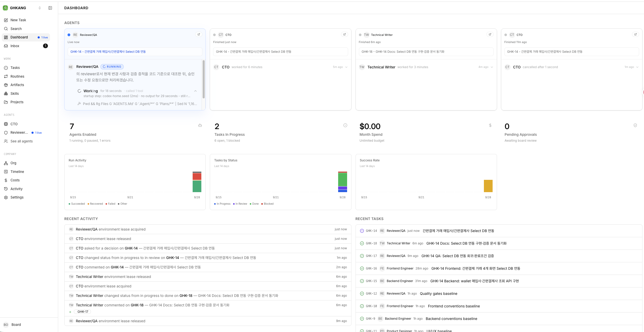
Task: Click the Reviewer/QA run log scrollbar
Action: (x=204, y=79)
